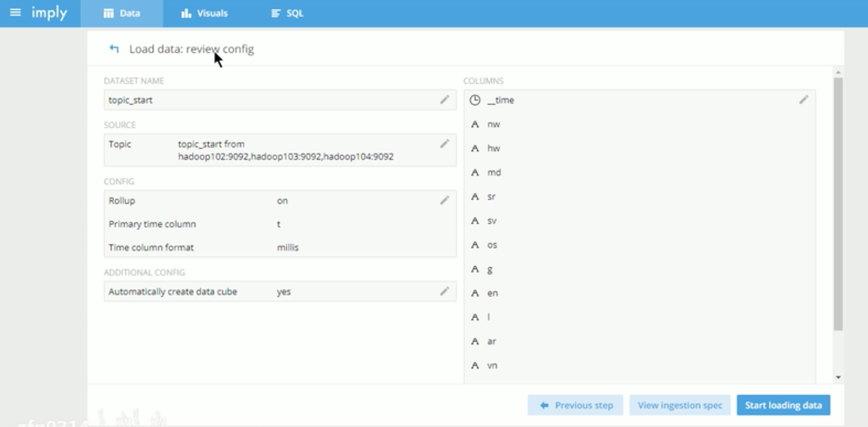Screen dimensions: 868x427
Task: Select the nw column row
Action: tap(493, 124)
